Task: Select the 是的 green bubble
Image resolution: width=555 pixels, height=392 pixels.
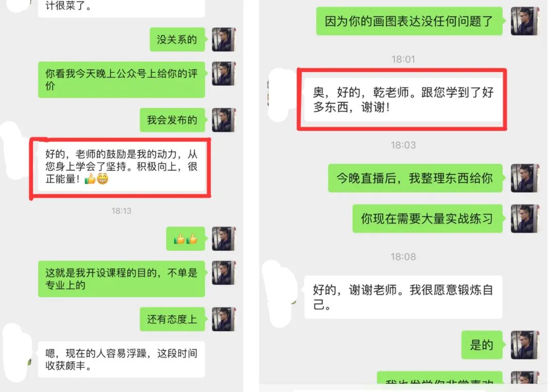Action: (x=482, y=345)
